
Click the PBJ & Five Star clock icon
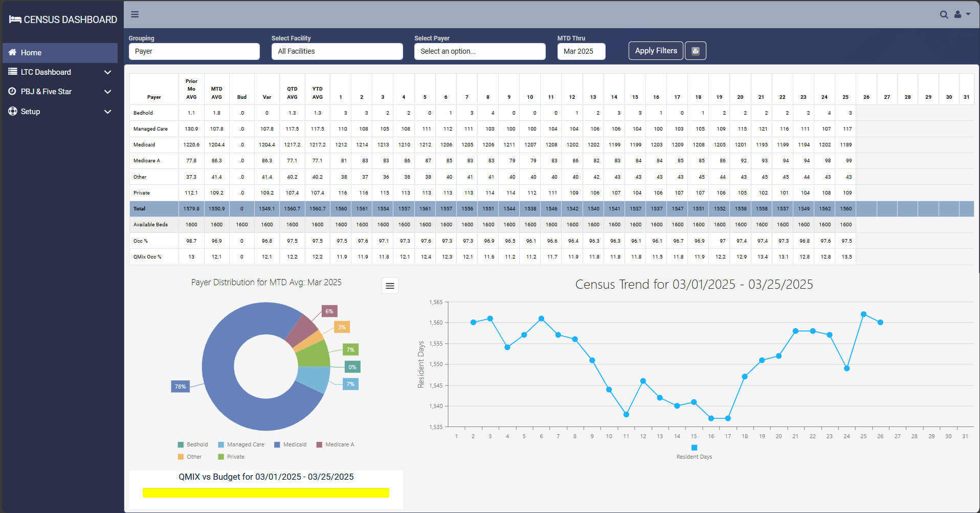13,92
